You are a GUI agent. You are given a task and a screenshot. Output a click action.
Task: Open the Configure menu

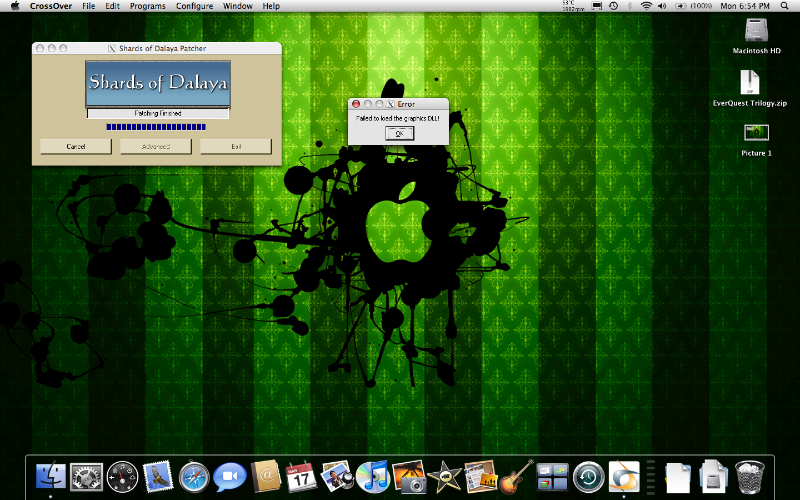pyautogui.click(x=194, y=6)
